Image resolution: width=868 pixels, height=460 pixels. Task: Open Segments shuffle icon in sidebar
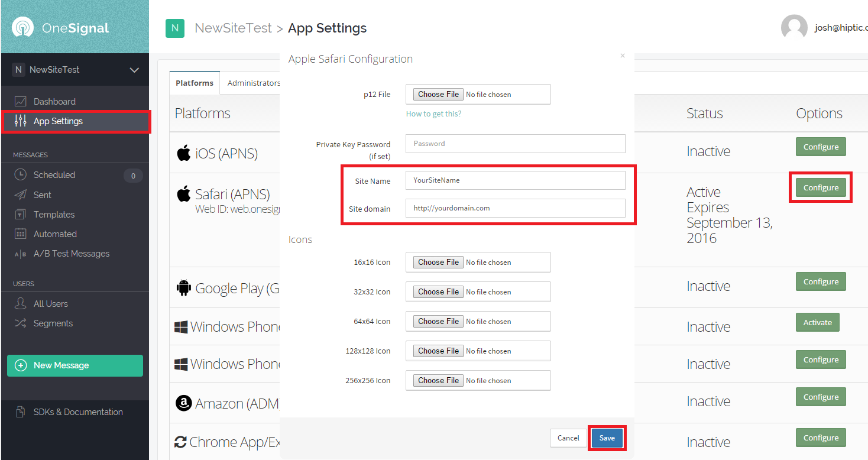[x=21, y=323]
